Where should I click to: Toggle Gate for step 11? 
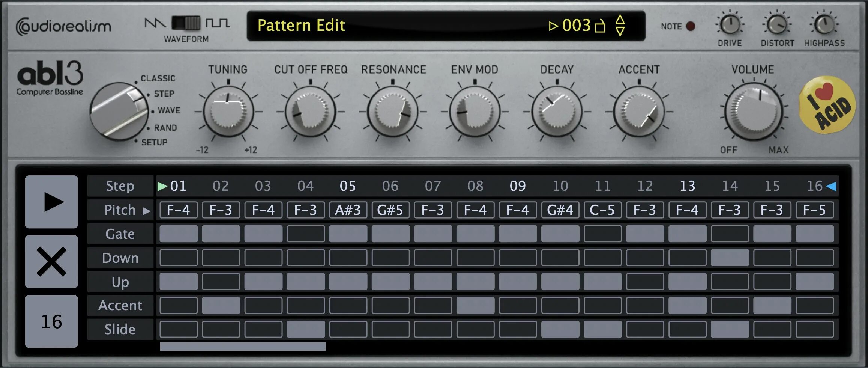tap(603, 234)
